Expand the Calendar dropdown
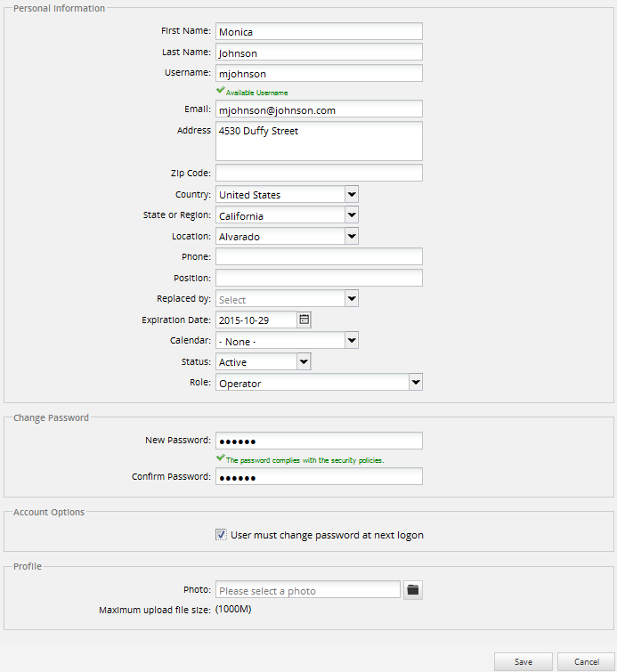The image size is (617, 672). [351, 340]
